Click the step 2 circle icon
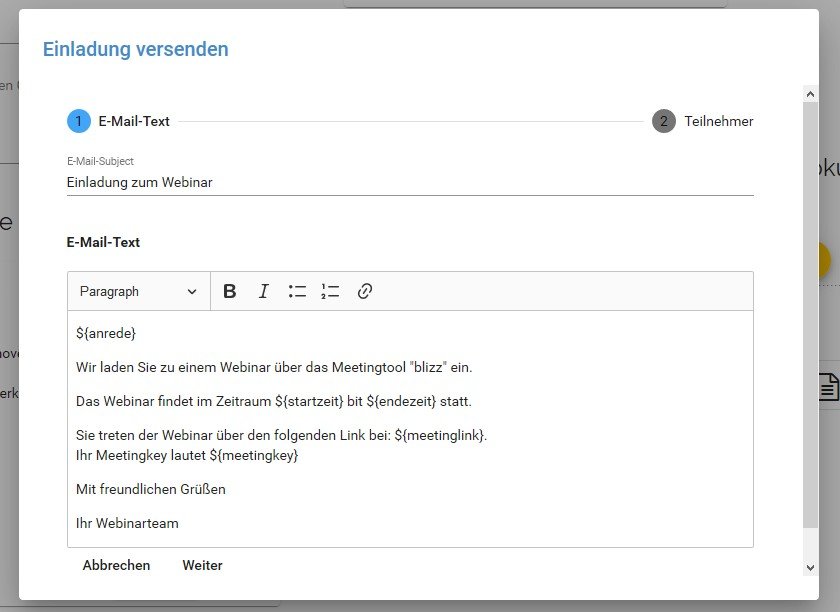The image size is (840, 612). click(663, 121)
